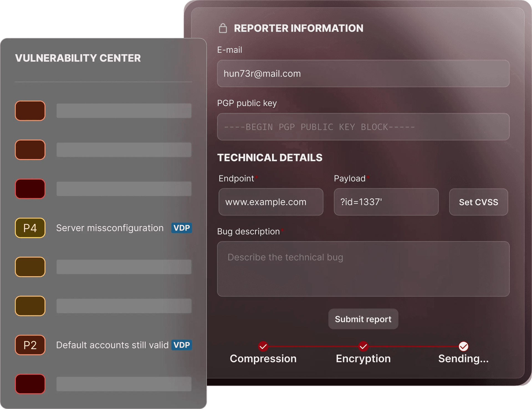
Task: Select the Technical Details section heading
Action: [270, 157]
